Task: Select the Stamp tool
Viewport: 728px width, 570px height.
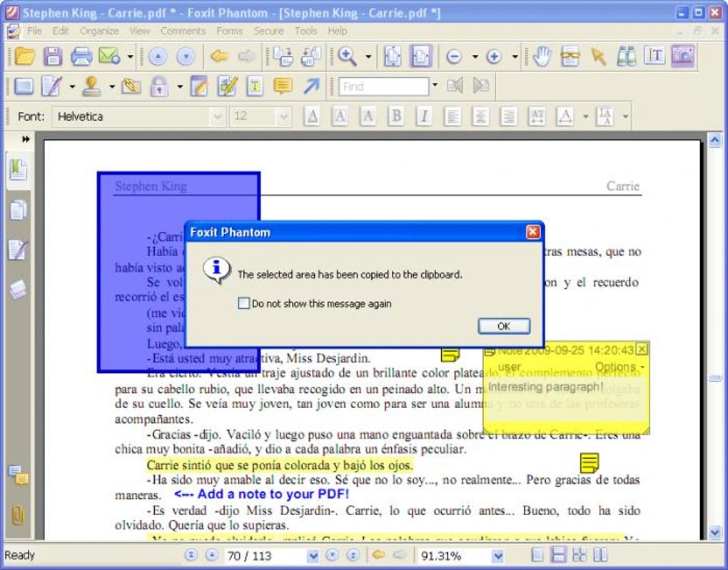Action: pos(91,86)
